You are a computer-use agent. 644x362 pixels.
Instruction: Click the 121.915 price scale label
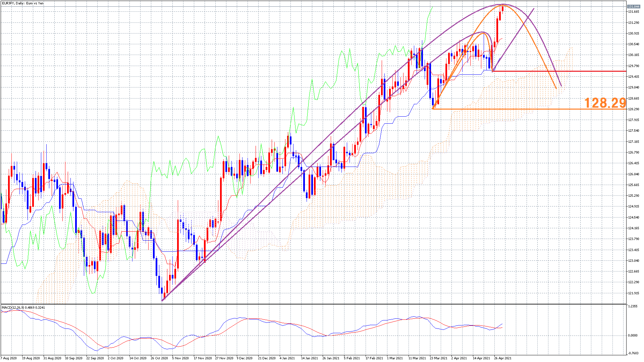pyautogui.click(x=633, y=293)
